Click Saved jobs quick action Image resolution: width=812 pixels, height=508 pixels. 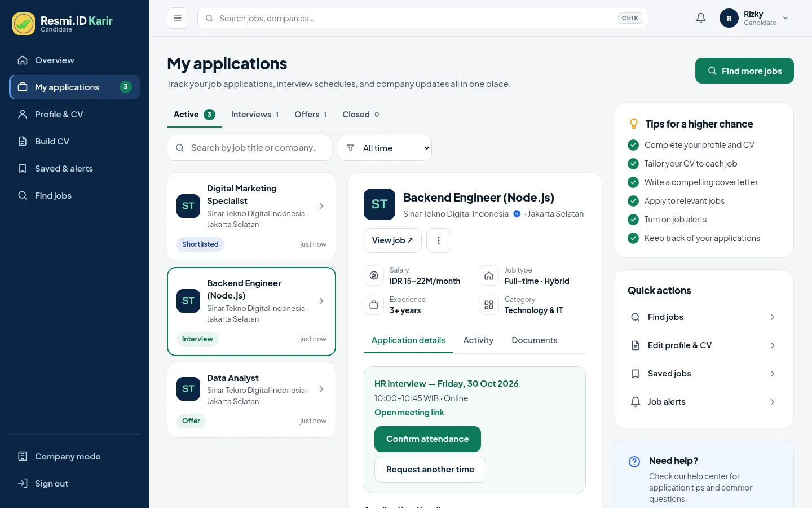click(704, 374)
